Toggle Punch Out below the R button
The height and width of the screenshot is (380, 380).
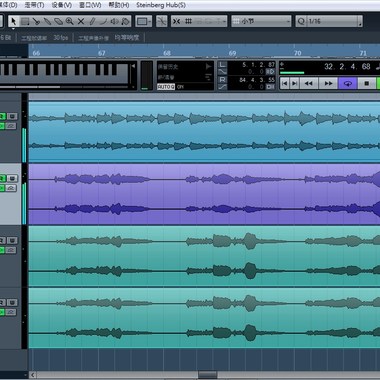222,87
